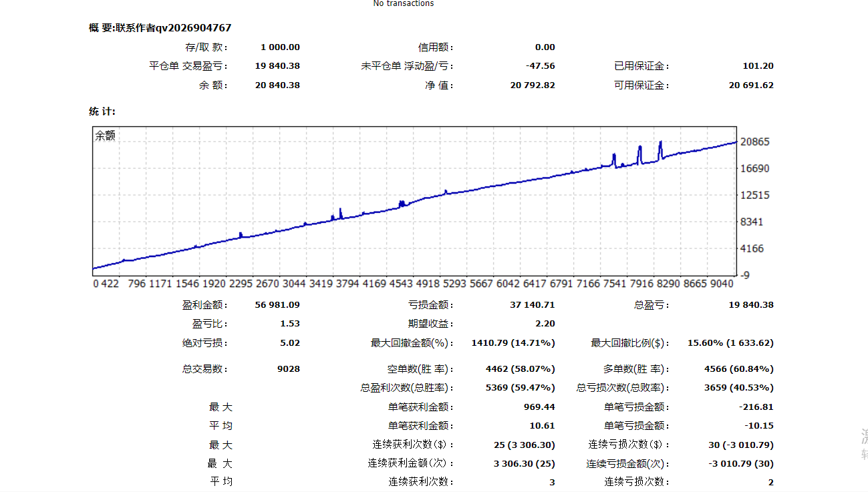Click the balance curve chart
The image size is (868, 492).
pyautogui.click(x=414, y=200)
